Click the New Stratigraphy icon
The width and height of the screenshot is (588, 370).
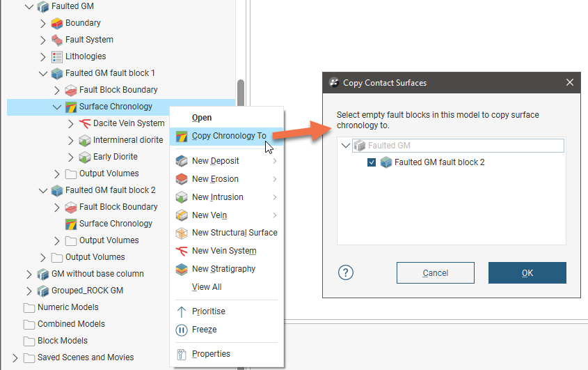click(182, 269)
